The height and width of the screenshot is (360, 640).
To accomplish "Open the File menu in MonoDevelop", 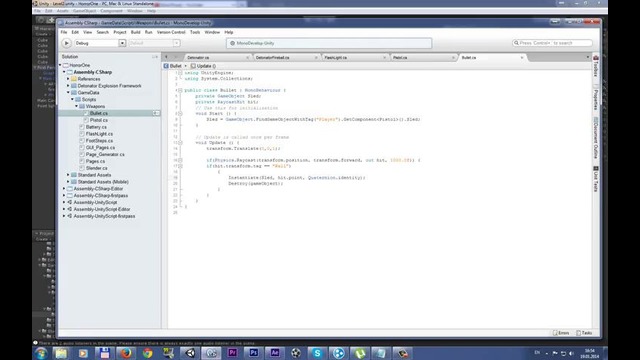I will (x=64, y=32).
